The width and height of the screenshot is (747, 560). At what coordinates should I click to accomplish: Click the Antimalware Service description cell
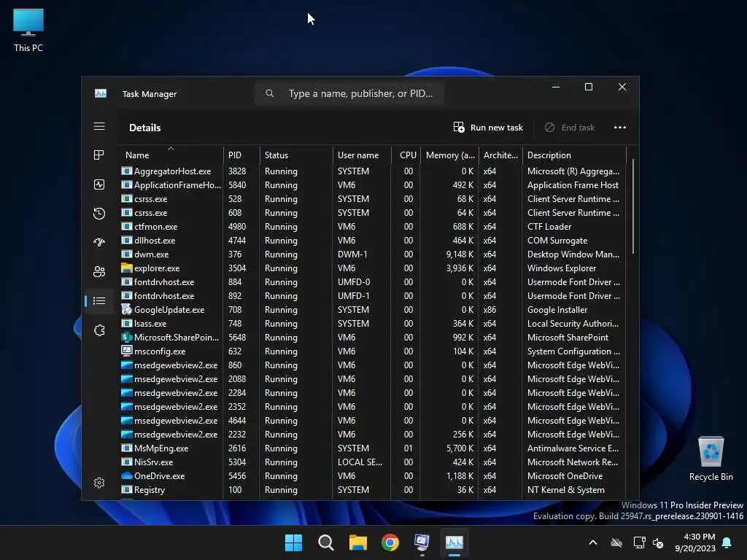pos(573,448)
